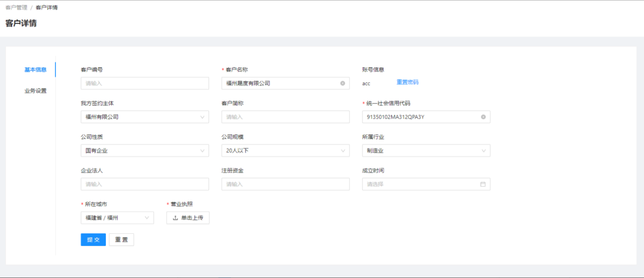This screenshot has height=278, width=644.
Task: Switch to the 业务设置 tab
Action: (36, 91)
